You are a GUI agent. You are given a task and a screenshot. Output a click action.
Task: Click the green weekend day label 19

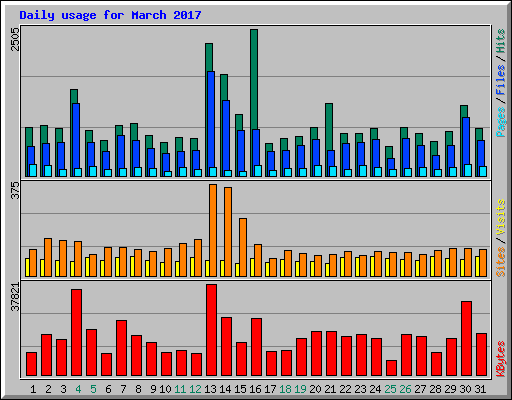pos(300,389)
